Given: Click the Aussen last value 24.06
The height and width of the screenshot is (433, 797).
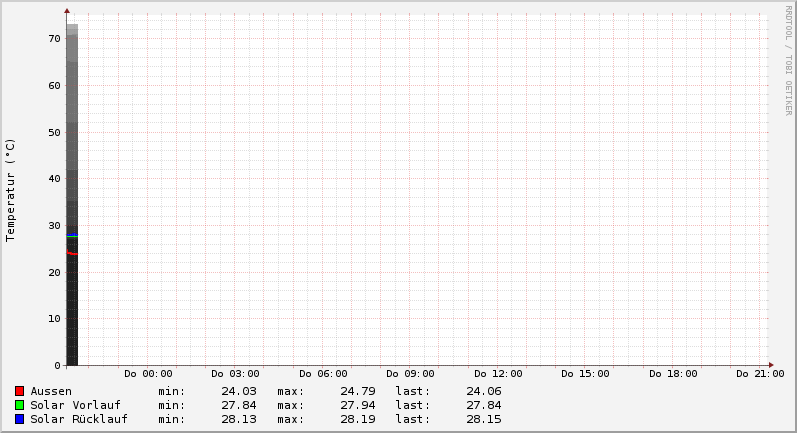Looking at the screenshot, I should coord(483,391).
